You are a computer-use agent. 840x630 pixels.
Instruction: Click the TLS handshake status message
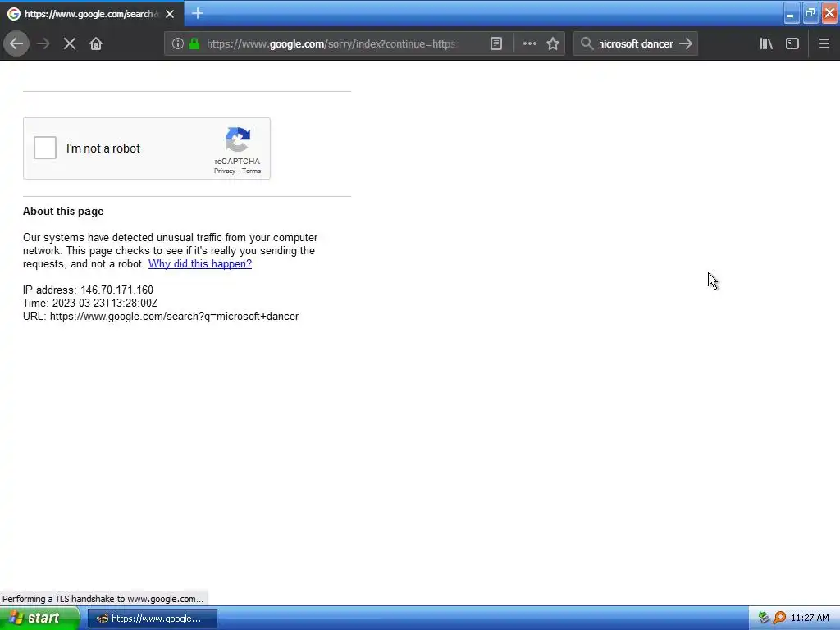(103, 599)
